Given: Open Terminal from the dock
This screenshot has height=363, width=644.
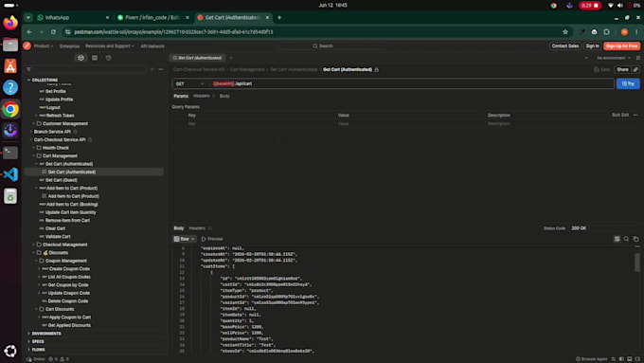Looking at the screenshot, I should click(10, 153).
